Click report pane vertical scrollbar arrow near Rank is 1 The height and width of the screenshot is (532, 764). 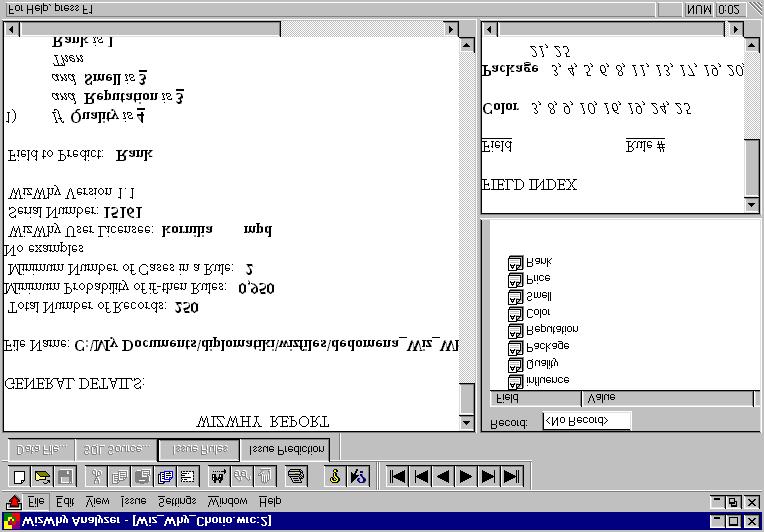click(467, 45)
